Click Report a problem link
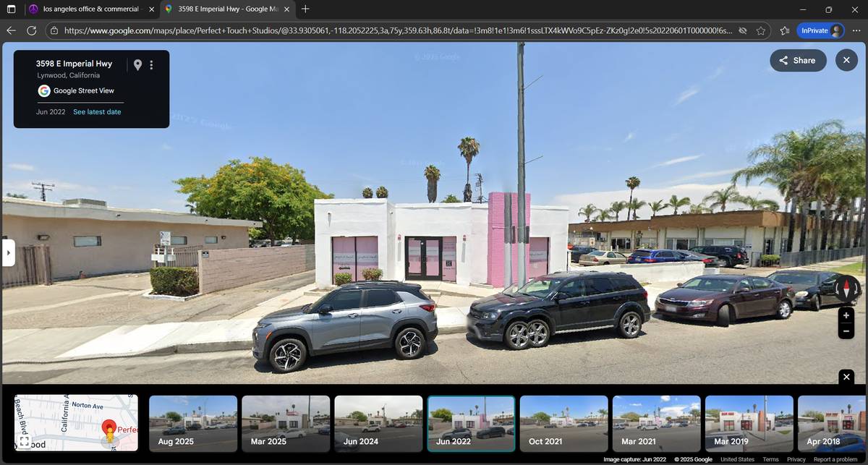Screen dimensions: 868x465 [835, 460]
